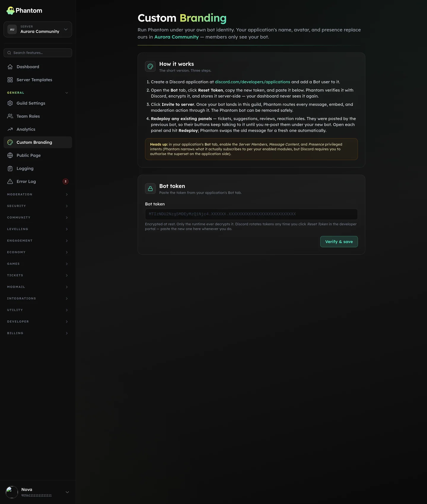Collapse the GENERAL sidebar section
The width and height of the screenshot is (427, 504).
38,93
